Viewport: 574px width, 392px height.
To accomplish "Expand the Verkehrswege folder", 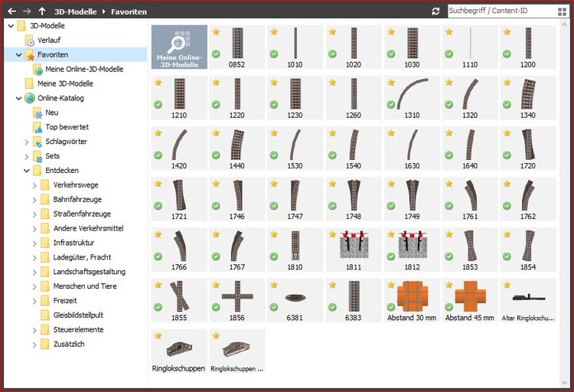I will coord(34,185).
